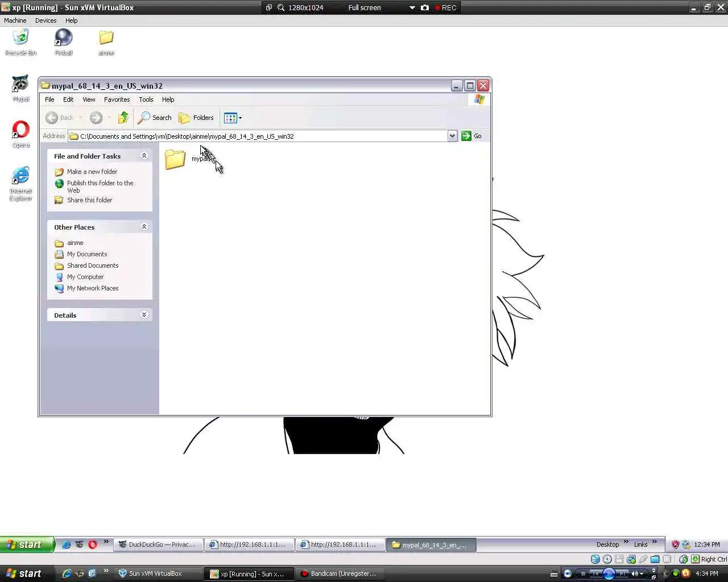Click Mypal raccoon icon in guest quick launch
The width and height of the screenshot is (728, 582).
pyautogui.click(x=80, y=544)
